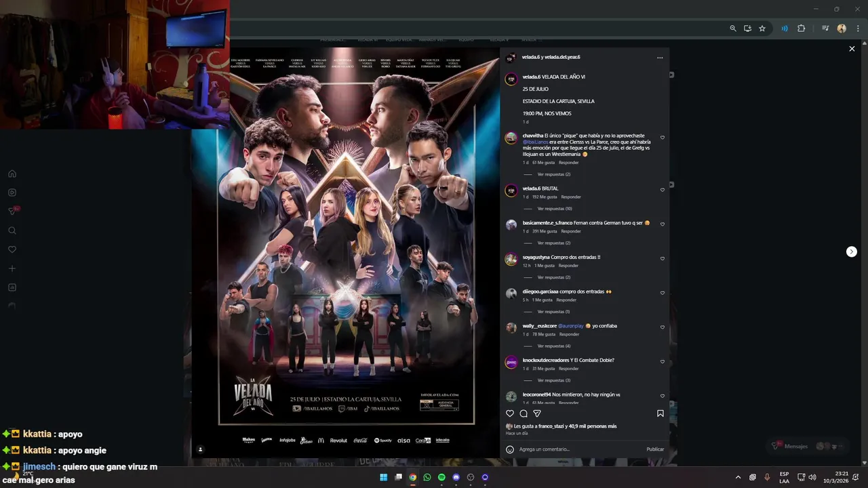Viewport: 868px width, 488px height.
Task: Click Responder on velada.6 BRUTAL comment
Action: 571,197
